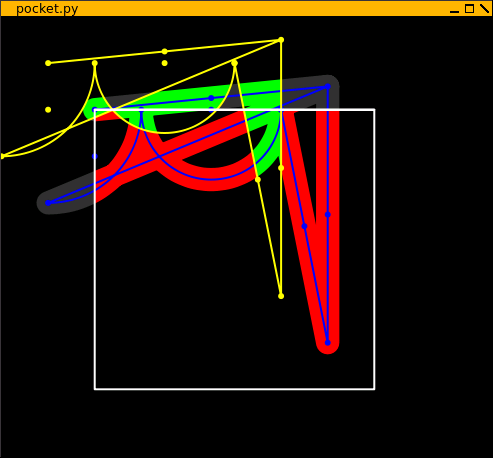The image size is (493, 458).
Task: Select yellow dot where slanted yellow line meets green arc
Action: [x=258, y=180]
